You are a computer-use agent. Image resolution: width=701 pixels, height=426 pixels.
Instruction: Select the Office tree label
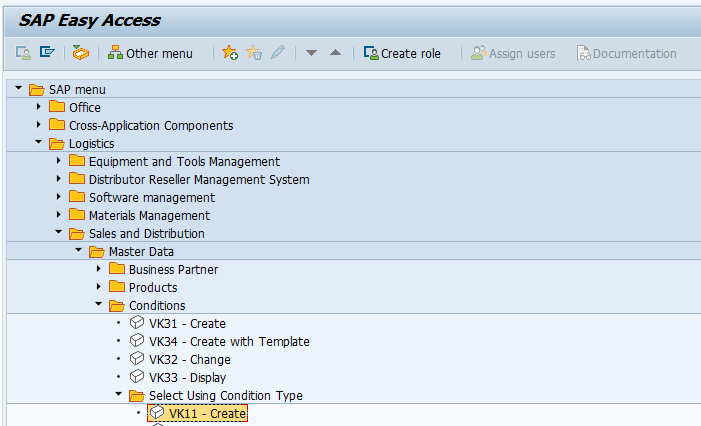85,108
